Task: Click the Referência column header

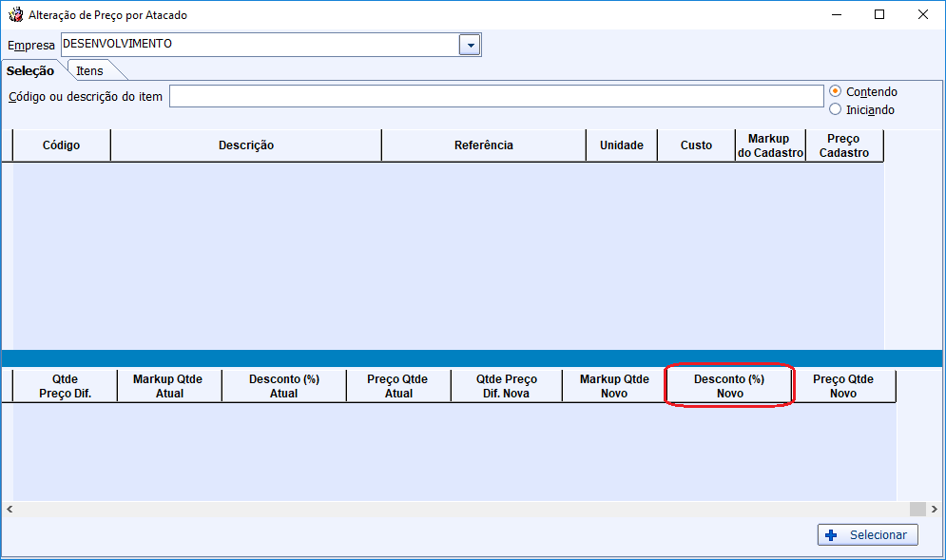Action: [483, 145]
